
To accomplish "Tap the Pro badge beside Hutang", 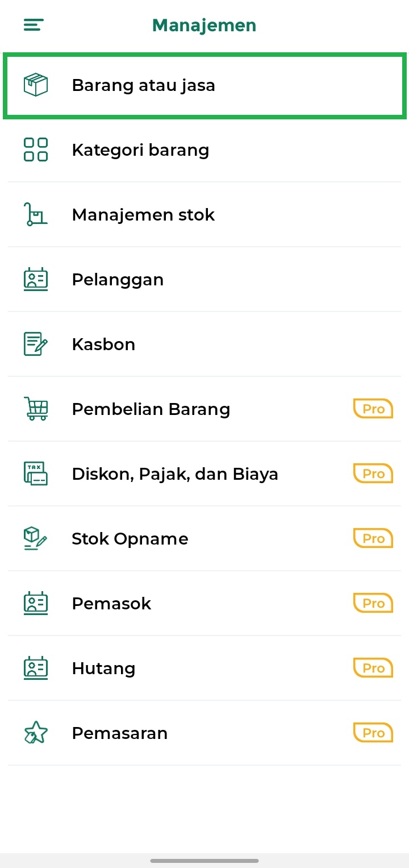I will pyautogui.click(x=373, y=668).
